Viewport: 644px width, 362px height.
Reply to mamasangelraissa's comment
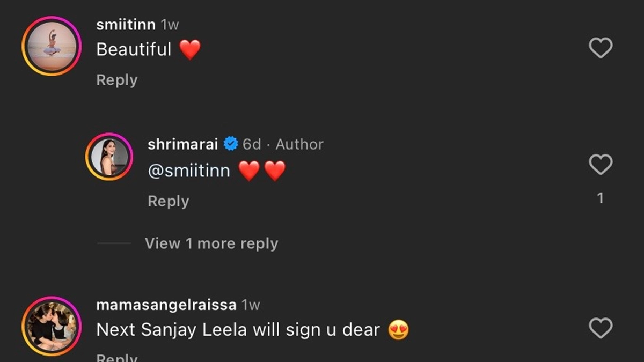tap(117, 357)
